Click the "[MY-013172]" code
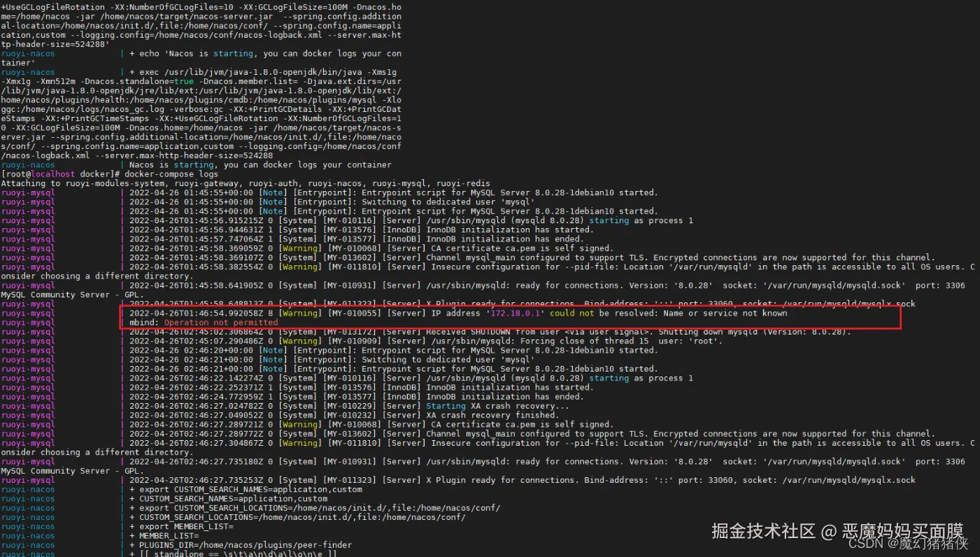Screen dimensions: 980x557 coord(352,332)
